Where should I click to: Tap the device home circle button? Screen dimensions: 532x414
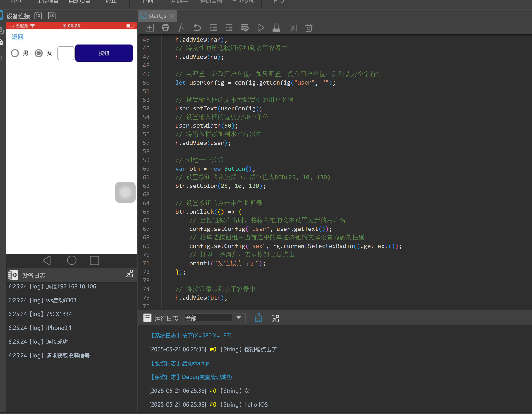(72, 261)
